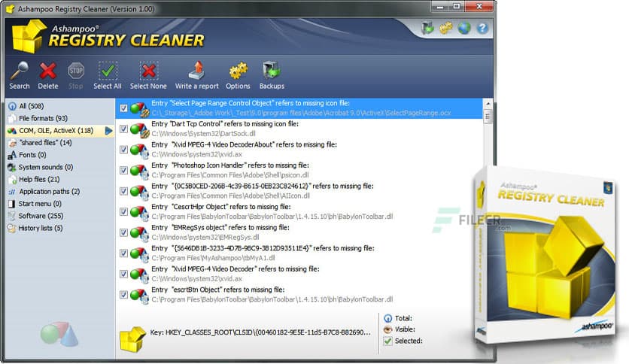Click the icon beside the EMRegSys object entry
Screen dimensions: 629x364
pyautogui.click(x=140, y=233)
